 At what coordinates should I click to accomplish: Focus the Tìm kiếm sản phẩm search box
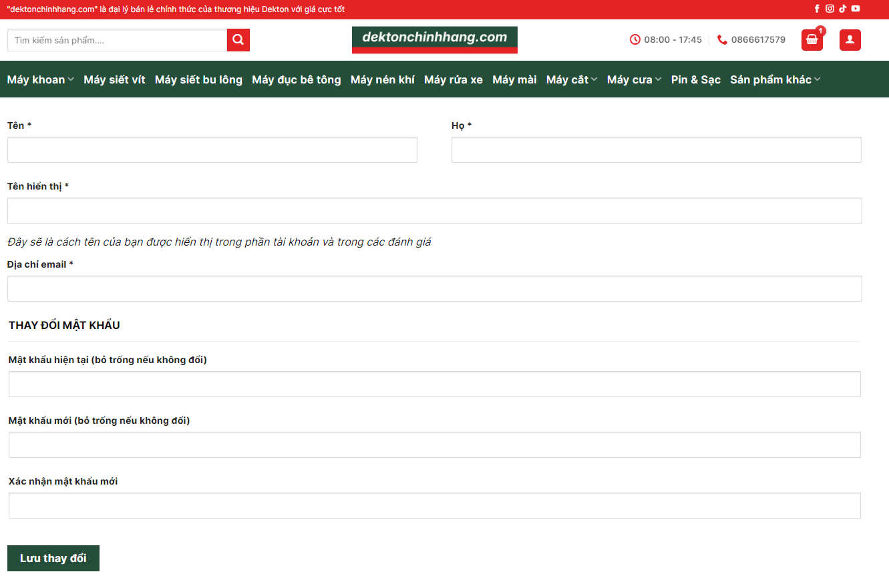coord(118,40)
